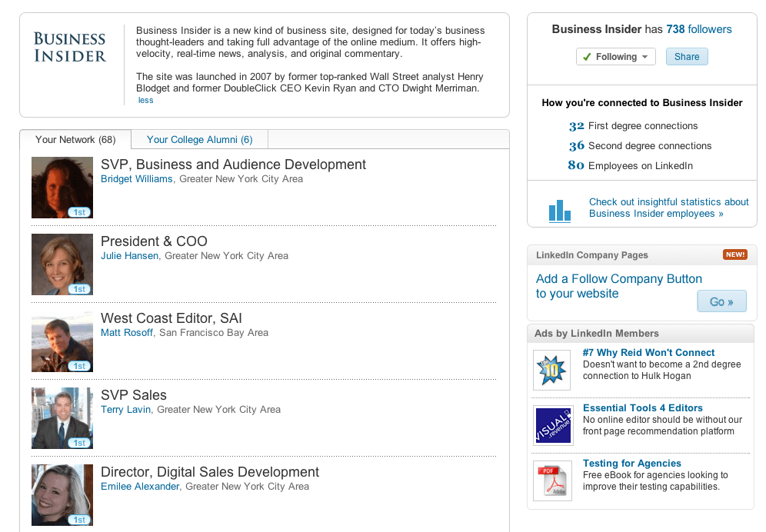Click Julie Hansen's profile photo
Viewport: 766px width, 532px height.
[x=62, y=264]
